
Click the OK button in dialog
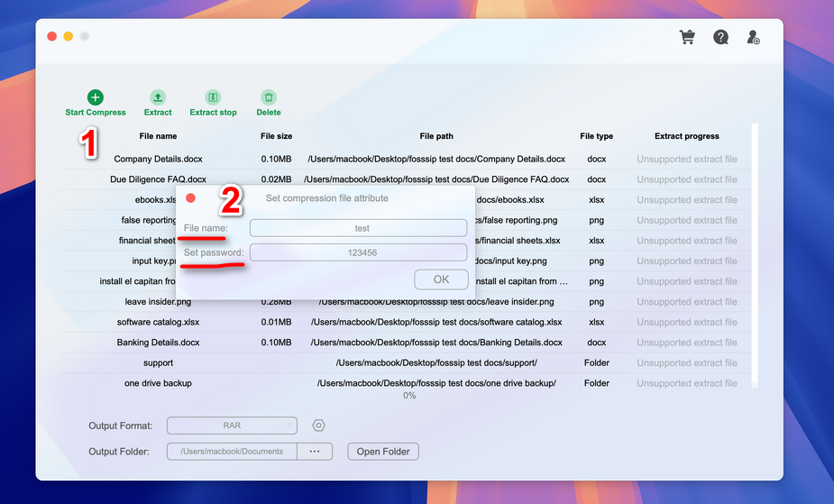[441, 279]
